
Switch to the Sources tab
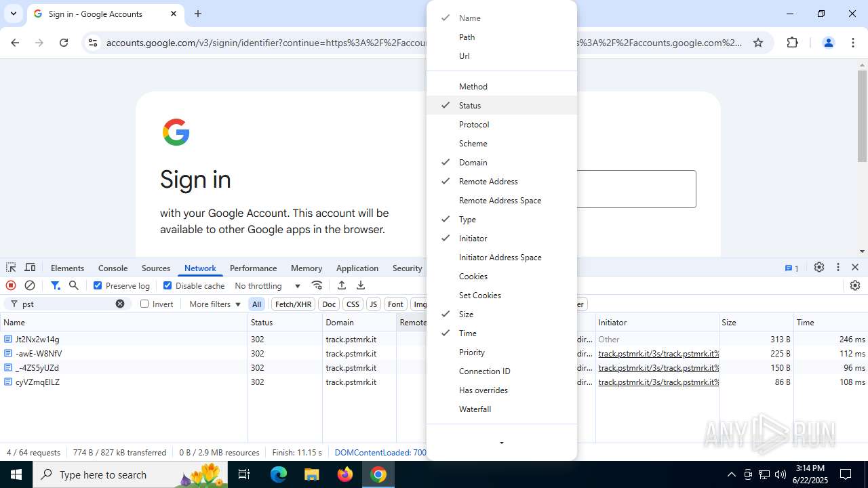pos(156,268)
